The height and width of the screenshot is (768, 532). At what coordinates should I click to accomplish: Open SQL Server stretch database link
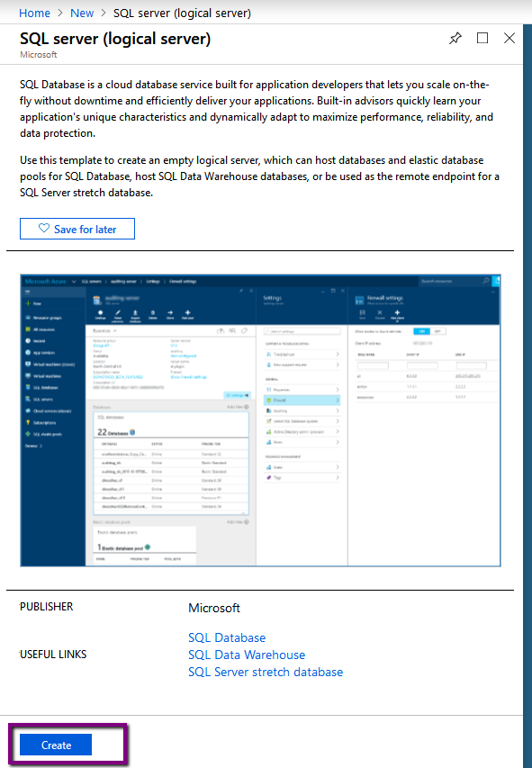[266, 672]
